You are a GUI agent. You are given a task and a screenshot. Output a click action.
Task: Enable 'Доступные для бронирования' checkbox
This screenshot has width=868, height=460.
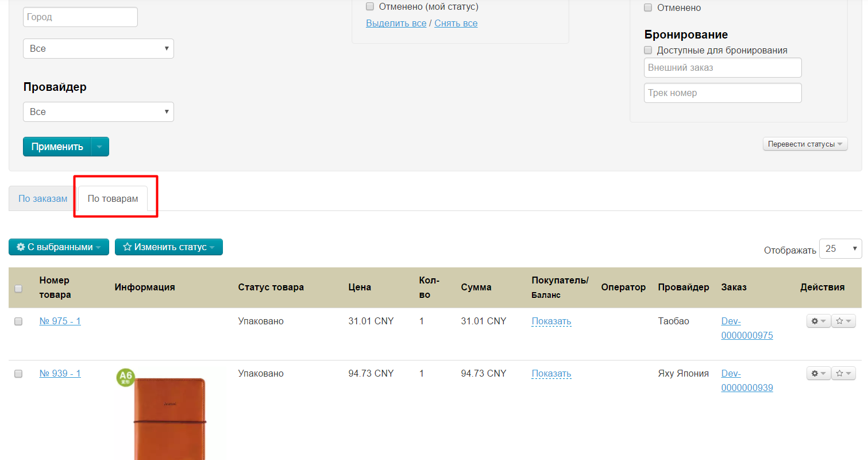pos(648,50)
